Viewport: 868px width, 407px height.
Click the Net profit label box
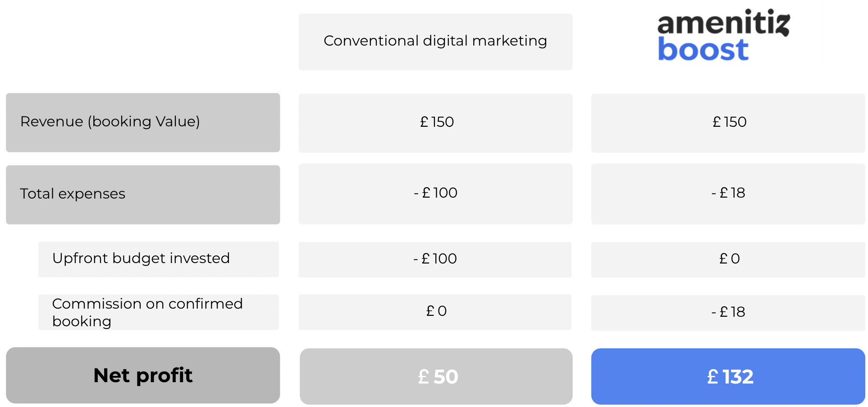(143, 375)
